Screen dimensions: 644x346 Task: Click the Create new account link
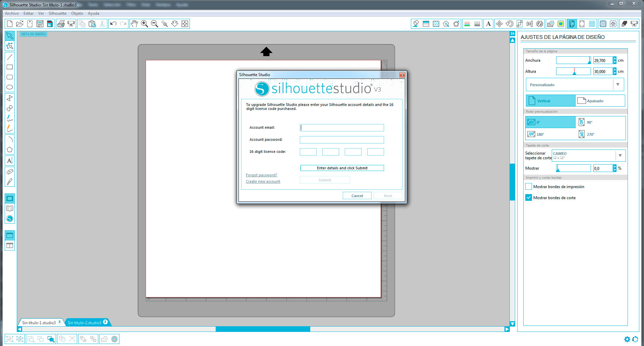263,181
